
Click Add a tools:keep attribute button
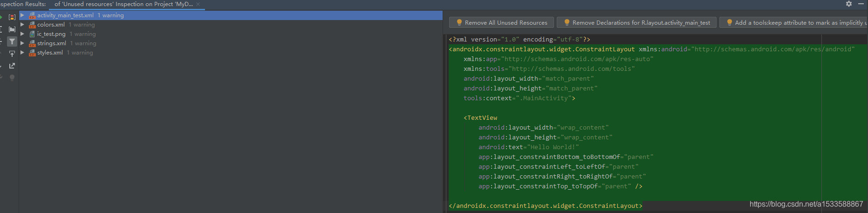pos(793,22)
